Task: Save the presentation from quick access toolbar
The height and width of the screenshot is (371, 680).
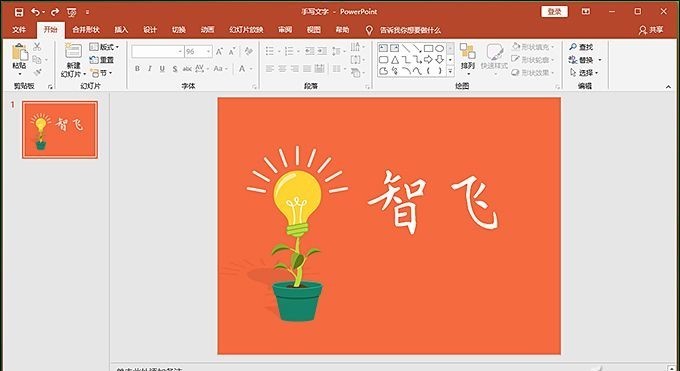Action: tap(19, 12)
